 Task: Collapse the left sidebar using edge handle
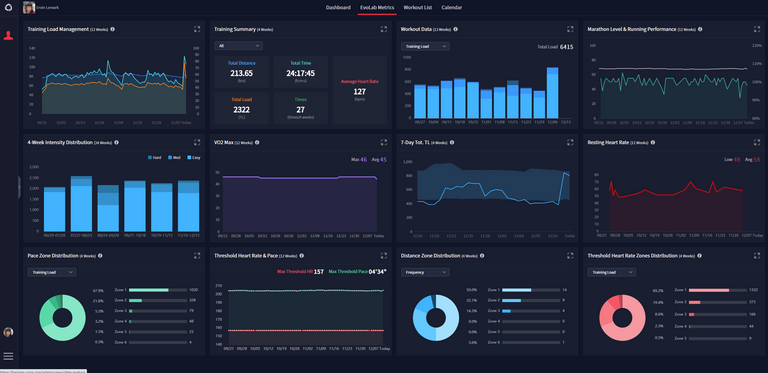(x=19, y=187)
